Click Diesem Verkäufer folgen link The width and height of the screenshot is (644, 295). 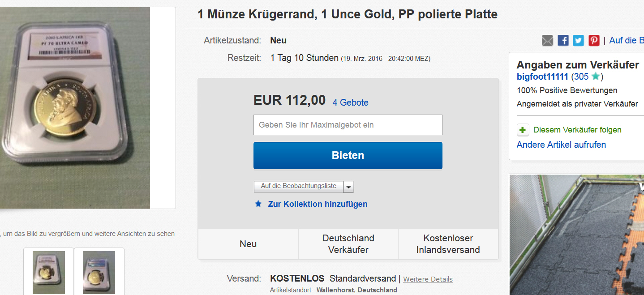coord(577,130)
